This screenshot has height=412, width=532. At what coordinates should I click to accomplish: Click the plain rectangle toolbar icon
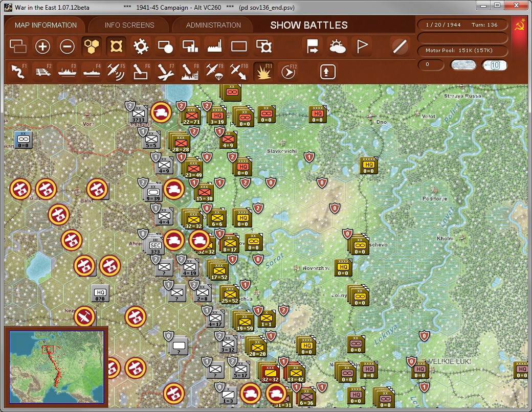[239, 47]
